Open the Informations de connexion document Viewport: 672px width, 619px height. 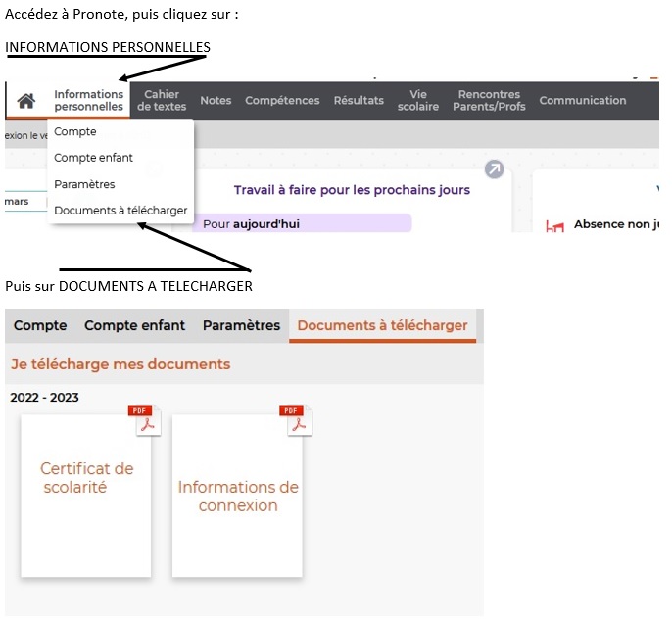click(238, 496)
